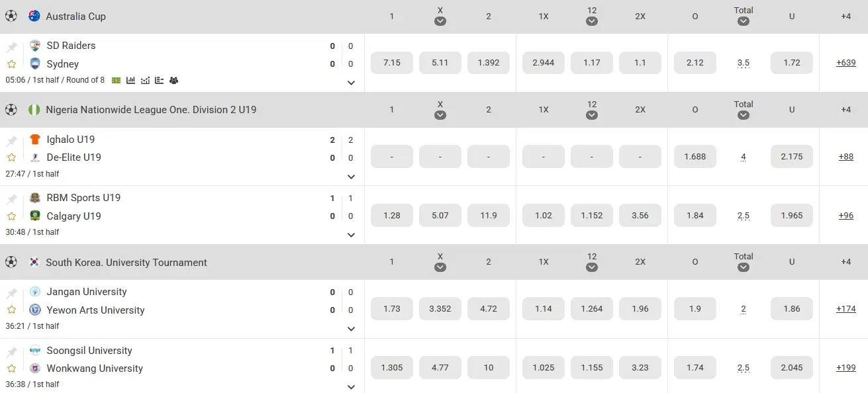This screenshot has height=393, width=868.
Task: Open line graph icon in SD Raiders match
Action: (146, 81)
